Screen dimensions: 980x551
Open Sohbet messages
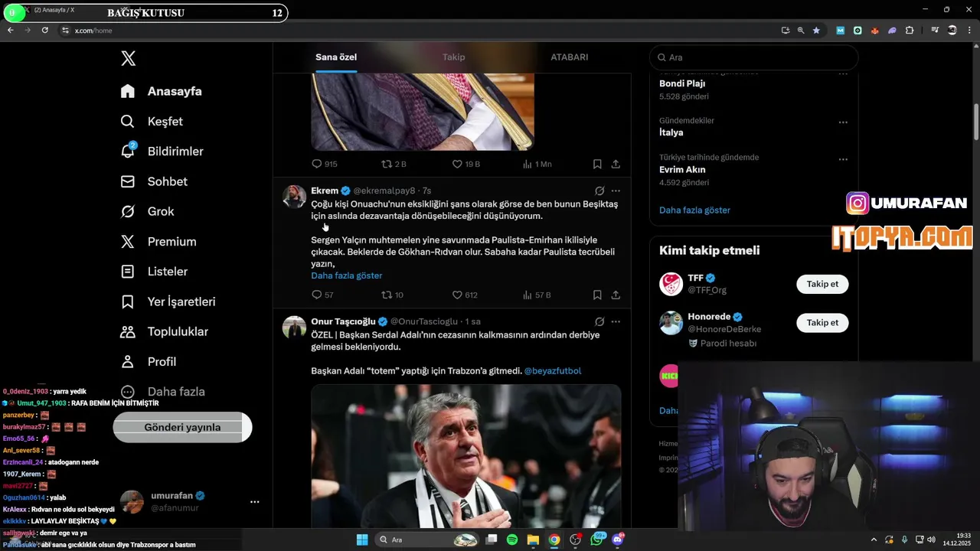(x=154, y=181)
